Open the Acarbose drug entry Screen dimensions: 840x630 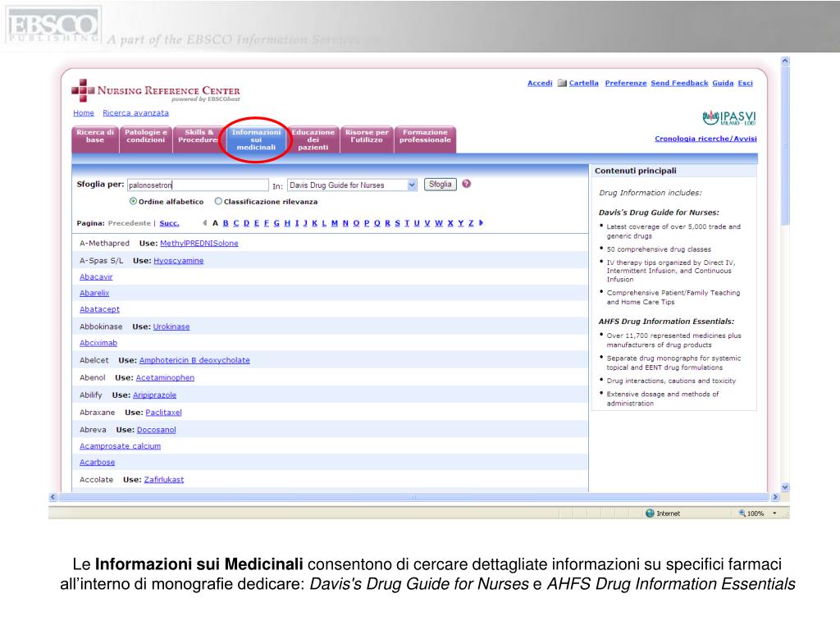pos(97,463)
